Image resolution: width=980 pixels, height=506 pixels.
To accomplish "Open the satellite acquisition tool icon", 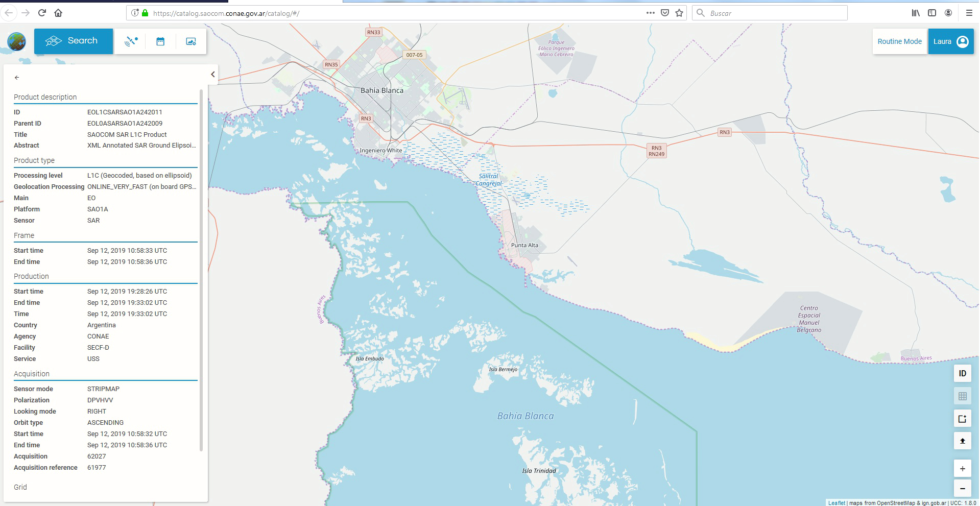I will 131,41.
